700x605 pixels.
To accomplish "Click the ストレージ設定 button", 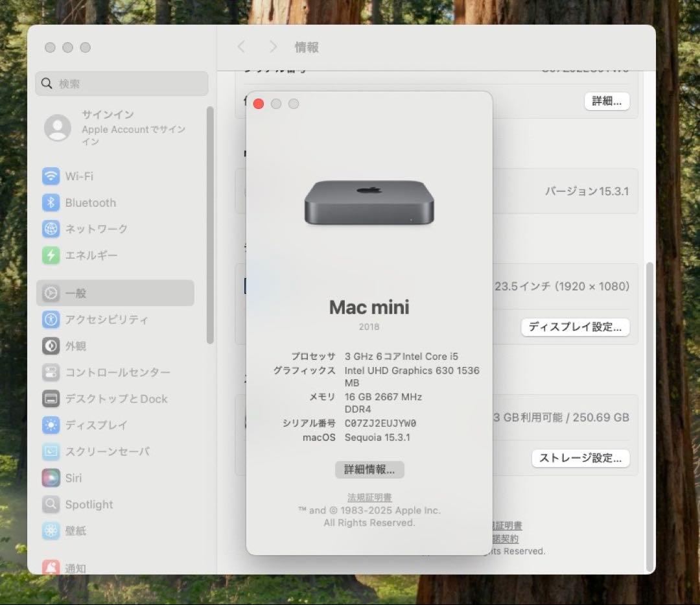I will 580,458.
